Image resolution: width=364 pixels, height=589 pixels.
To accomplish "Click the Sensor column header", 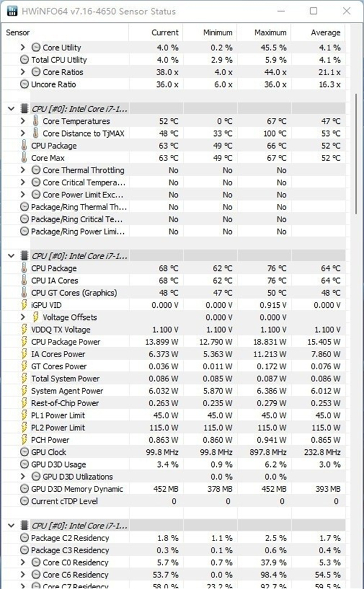I will click(18, 33).
